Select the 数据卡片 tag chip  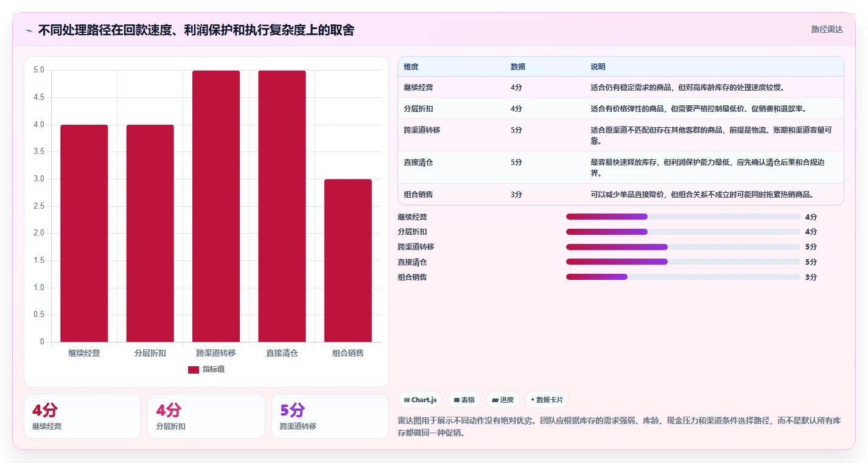click(x=547, y=400)
